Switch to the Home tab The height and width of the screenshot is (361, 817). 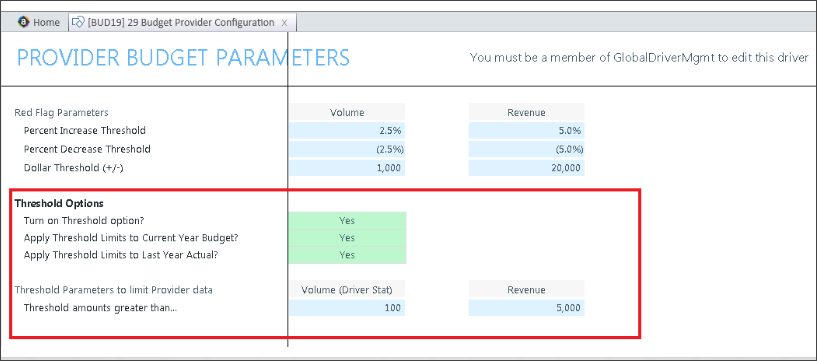tap(39, 22)
